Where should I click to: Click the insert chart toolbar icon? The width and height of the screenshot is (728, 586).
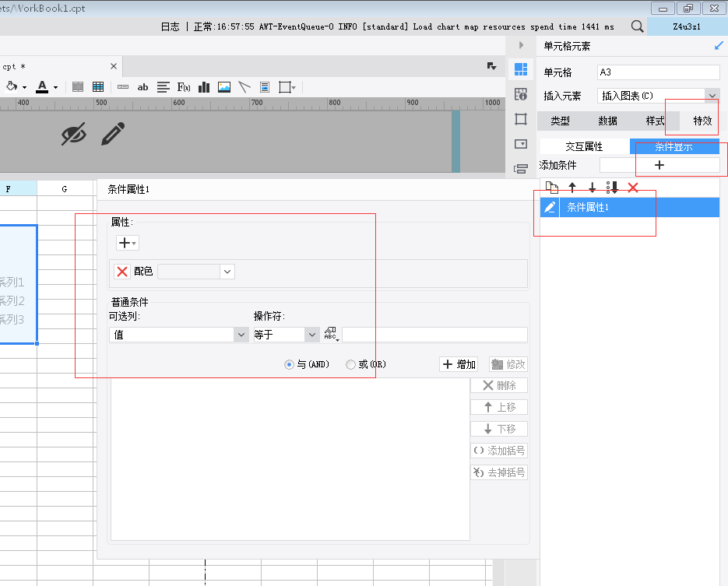click(x=204, y=87)
